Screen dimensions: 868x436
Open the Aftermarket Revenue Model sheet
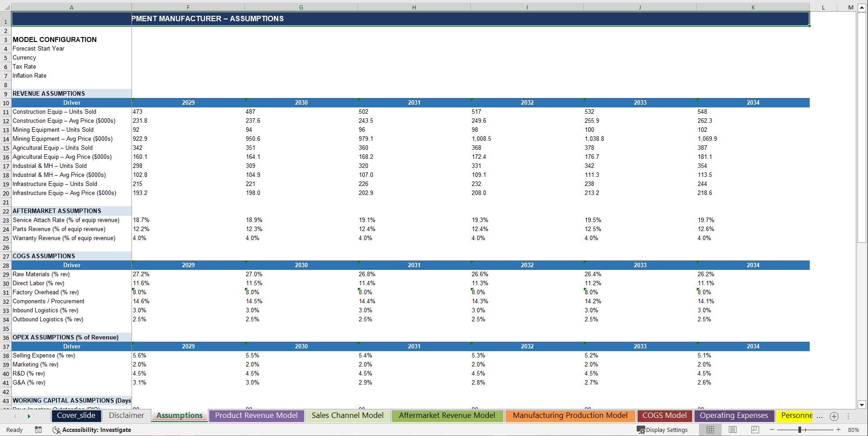447,416
